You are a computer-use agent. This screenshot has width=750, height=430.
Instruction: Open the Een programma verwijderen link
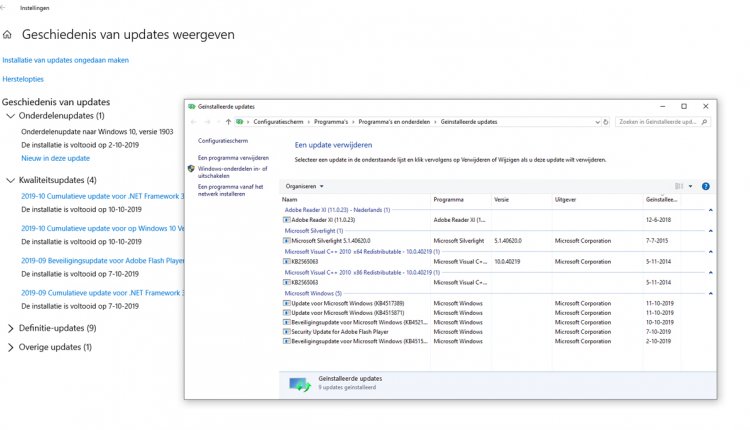click(233, 158)
